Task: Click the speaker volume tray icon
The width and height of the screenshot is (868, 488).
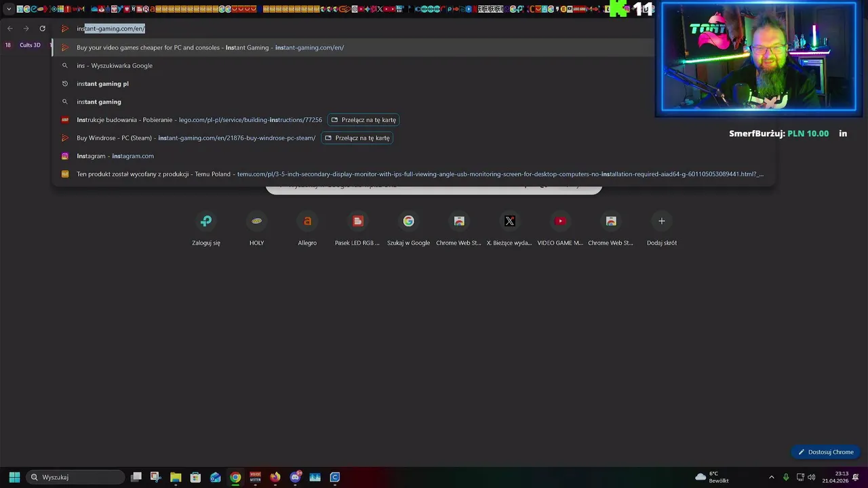Action: point(812,477)
